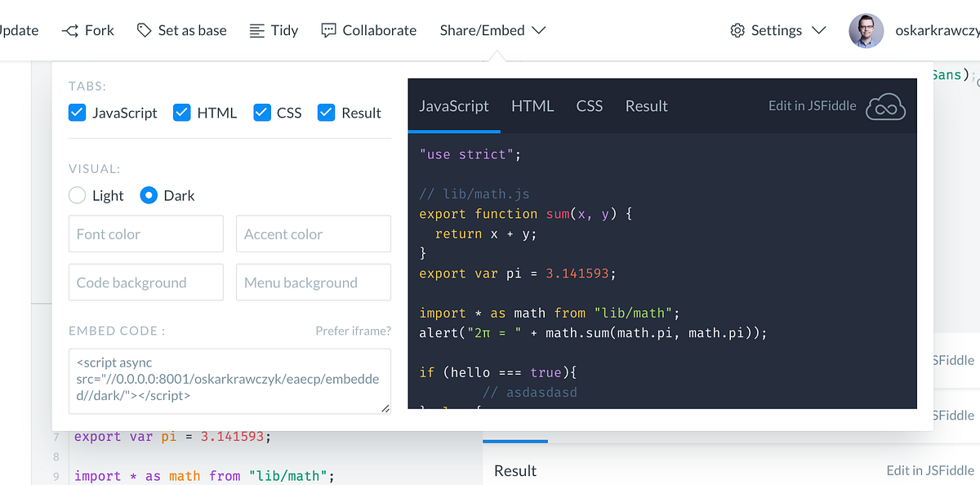Screen dimensions: 980x485
Task: Click the Set as base tag icon
Action: pyautogui.click(x=144, y=30)
